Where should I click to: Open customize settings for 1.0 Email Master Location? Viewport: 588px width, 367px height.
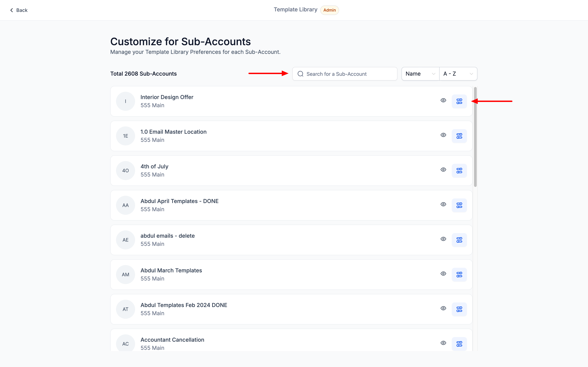[459, 136]
